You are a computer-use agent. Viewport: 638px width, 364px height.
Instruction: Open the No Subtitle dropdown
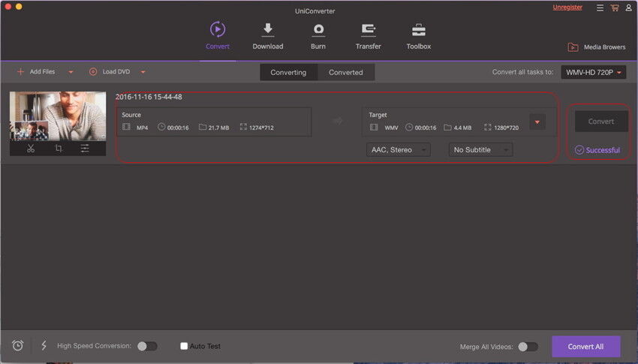point(480,149)
